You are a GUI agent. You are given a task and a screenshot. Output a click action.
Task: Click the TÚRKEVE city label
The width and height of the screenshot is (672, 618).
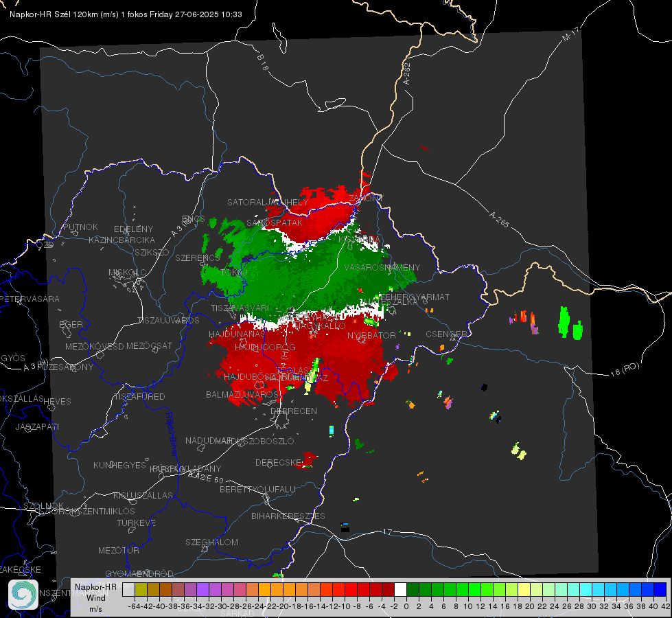pyautogui.click(x=137, y=523)
